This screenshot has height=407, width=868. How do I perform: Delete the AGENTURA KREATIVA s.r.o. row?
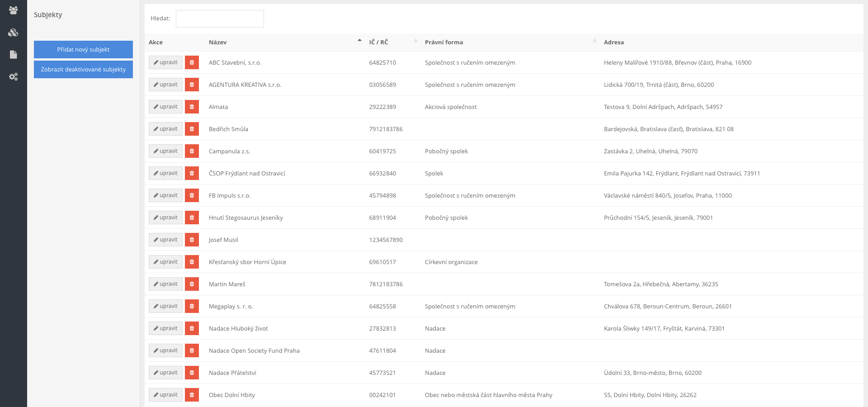click(x=192, y=85)
